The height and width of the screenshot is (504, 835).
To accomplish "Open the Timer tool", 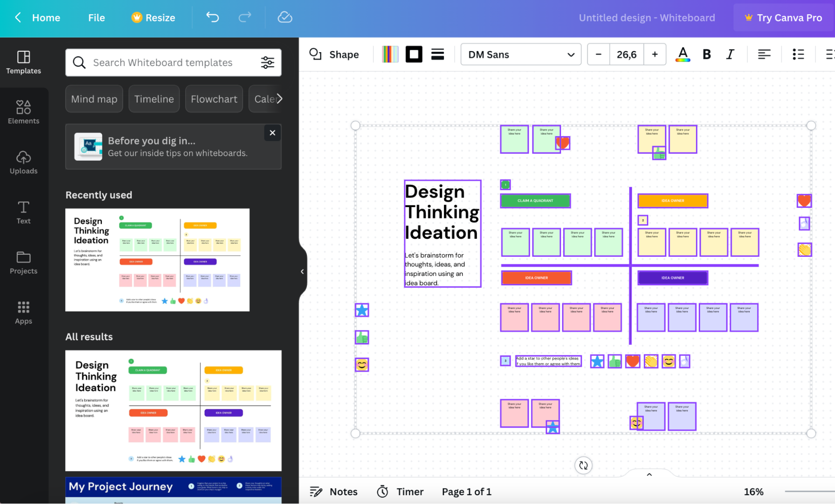I will coord(400,491).
